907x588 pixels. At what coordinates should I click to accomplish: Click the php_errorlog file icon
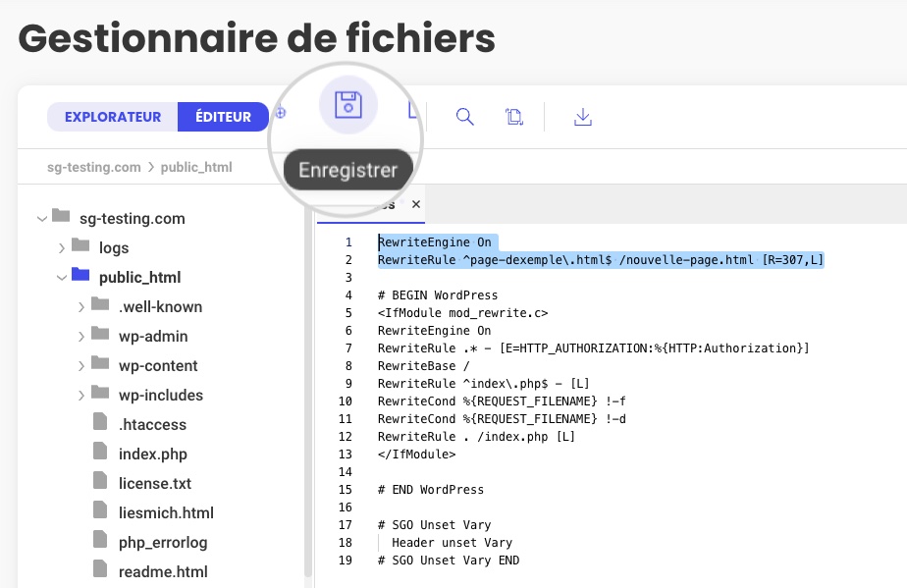pyautogui.click(x=100, y=539)
